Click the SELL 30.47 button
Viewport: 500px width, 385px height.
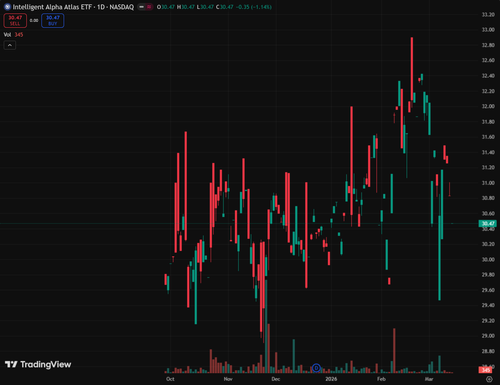pos(15,21)
